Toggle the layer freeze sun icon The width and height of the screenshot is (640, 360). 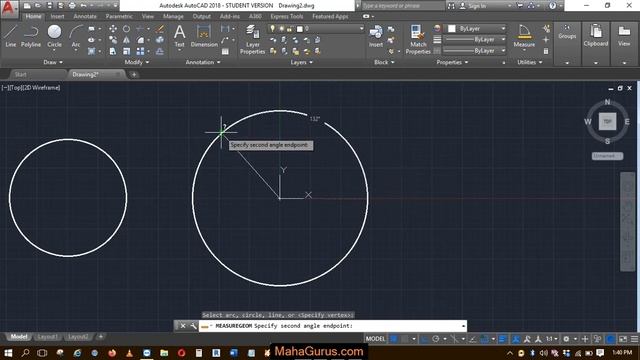[281, 29]
